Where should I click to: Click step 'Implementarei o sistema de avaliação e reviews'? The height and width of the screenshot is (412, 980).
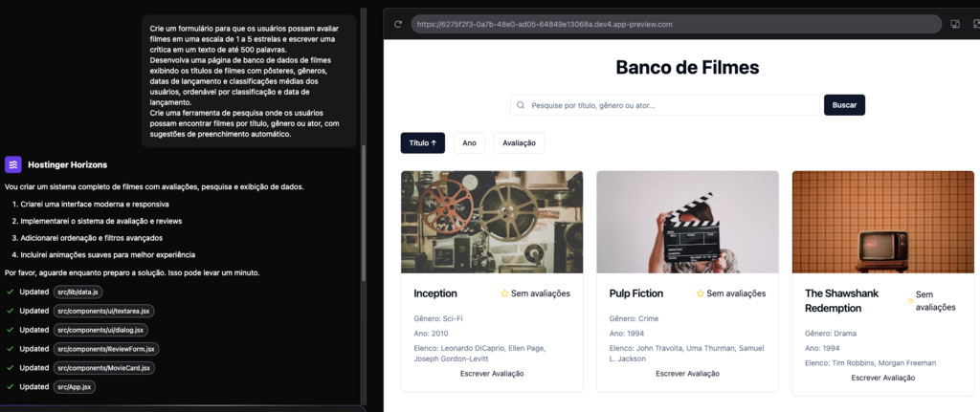(x=101, y=221)
